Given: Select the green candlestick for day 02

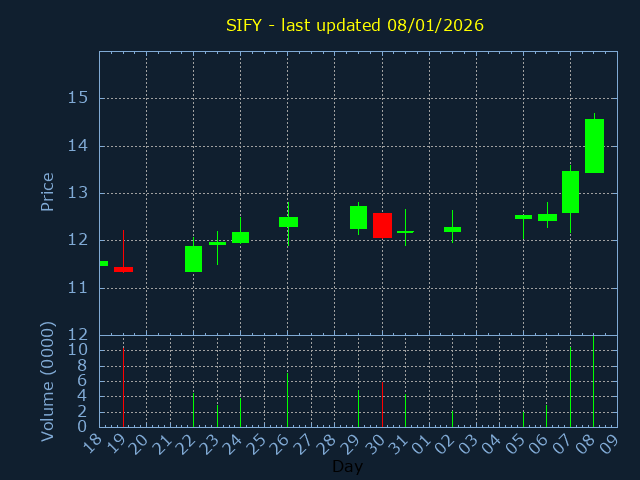Looking at the screenshot, I should click(452, 229).
